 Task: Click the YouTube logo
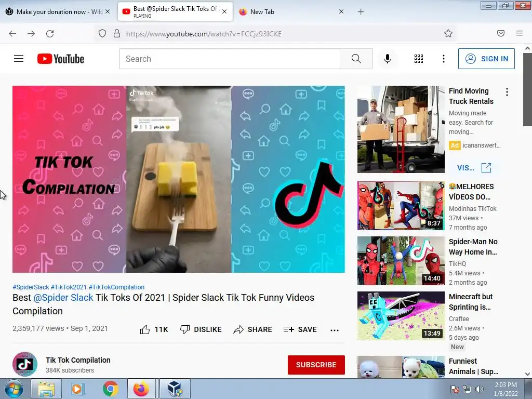(61, 59)
